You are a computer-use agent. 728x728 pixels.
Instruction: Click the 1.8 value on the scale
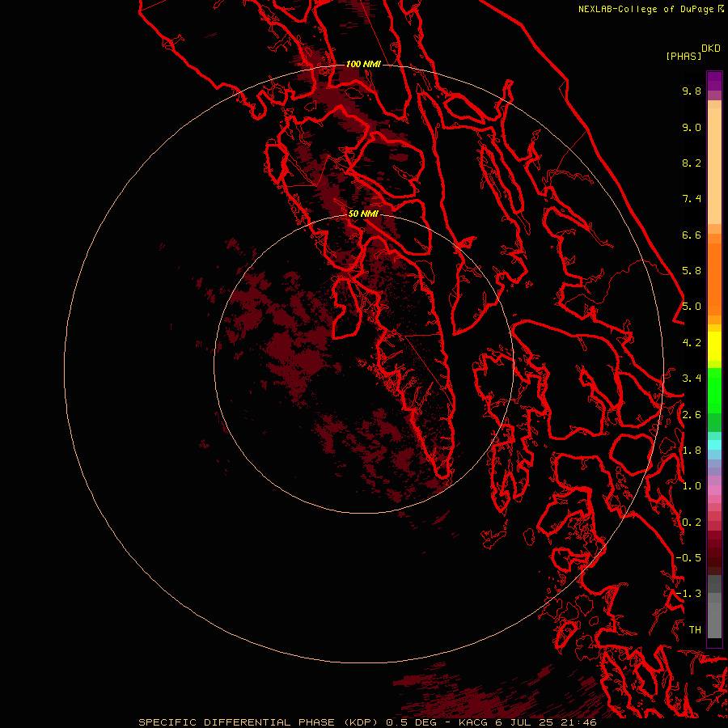[x=692, y=451]
